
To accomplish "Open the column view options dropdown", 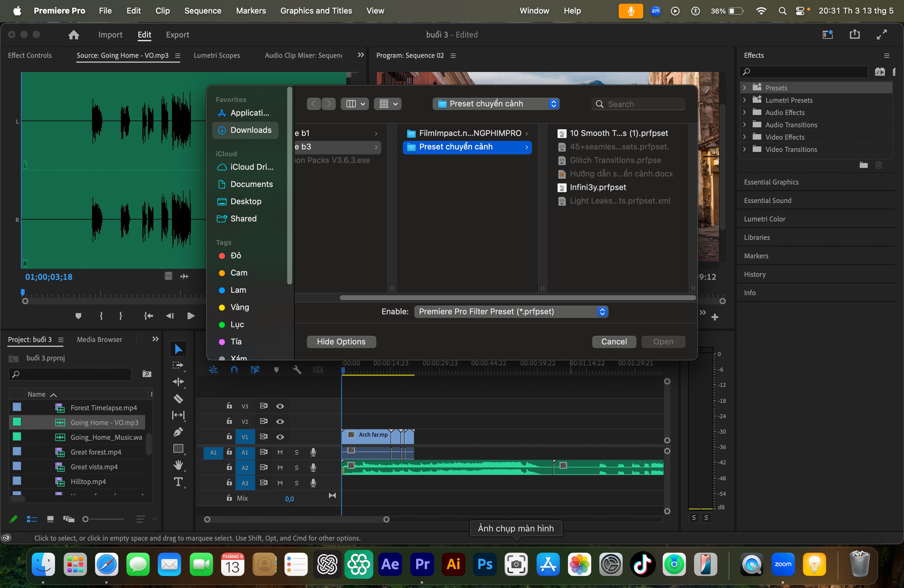I will [355, 104].
